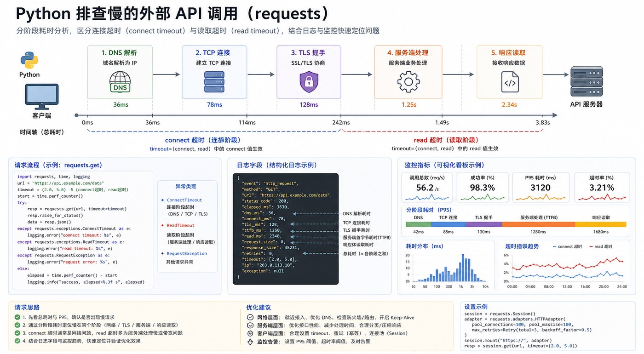Viewport: 644px width, 354px height.
Task: Open the 超时率 3.21% metric card
Action: click(602, 187)
